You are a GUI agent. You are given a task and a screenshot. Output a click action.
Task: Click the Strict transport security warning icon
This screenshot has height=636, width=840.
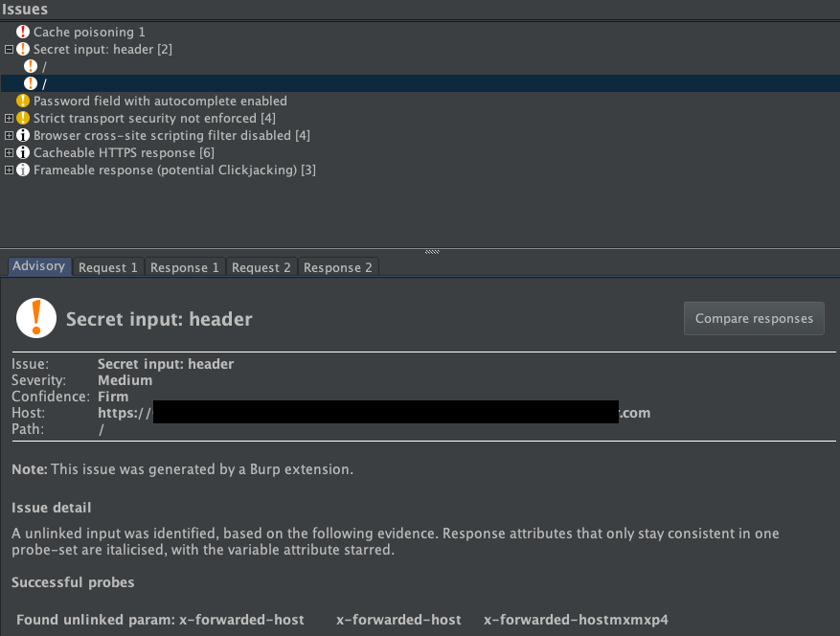(x=23, y=118)
